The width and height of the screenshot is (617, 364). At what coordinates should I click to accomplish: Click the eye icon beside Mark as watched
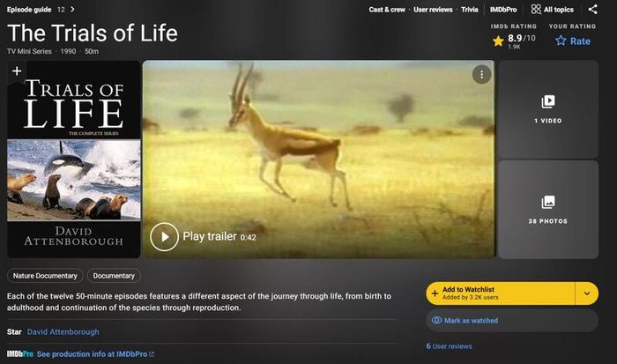[x=437, y=320]
